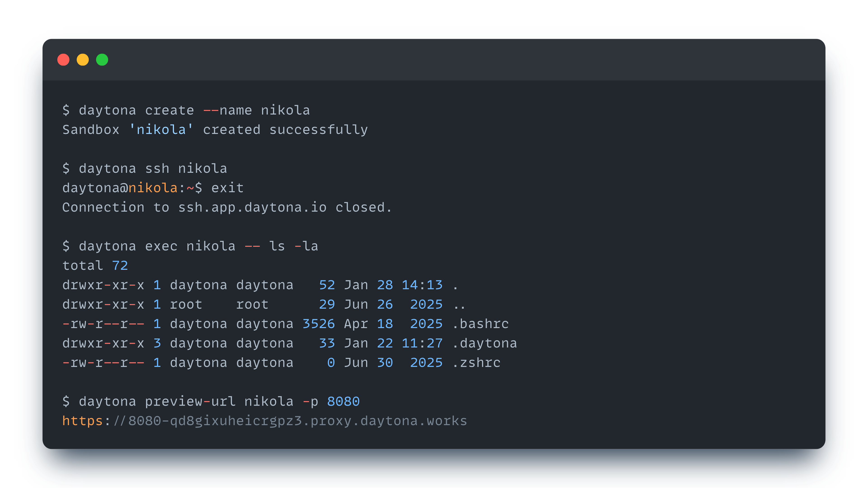
Task: Click the 'total 72' output line
Action: pyautogui.click(x=95, y=266)
